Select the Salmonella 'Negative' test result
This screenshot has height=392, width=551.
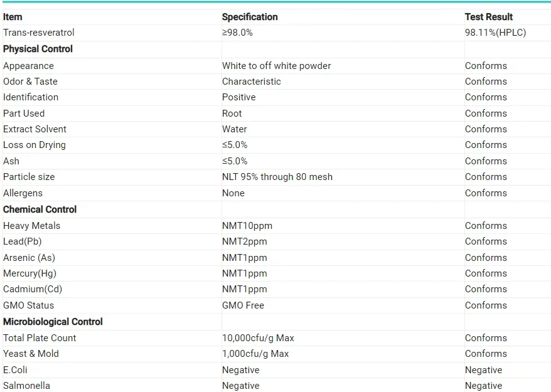coord(483,386)
